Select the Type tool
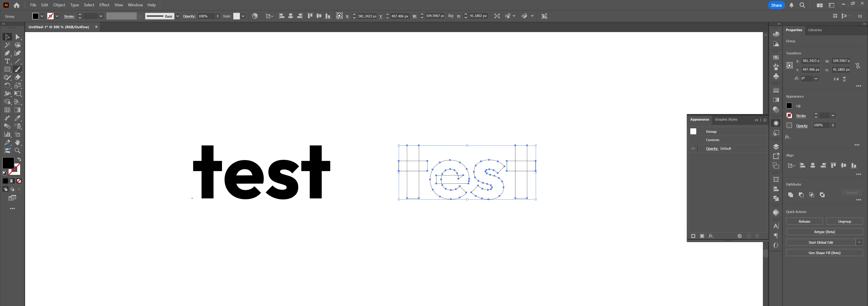 tap(7, 61)
